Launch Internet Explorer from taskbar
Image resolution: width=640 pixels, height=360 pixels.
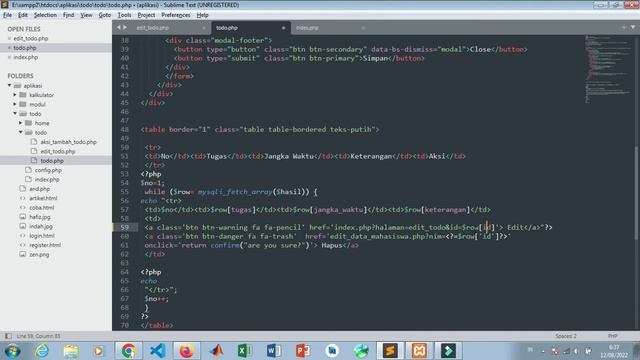tap(42, 351)
